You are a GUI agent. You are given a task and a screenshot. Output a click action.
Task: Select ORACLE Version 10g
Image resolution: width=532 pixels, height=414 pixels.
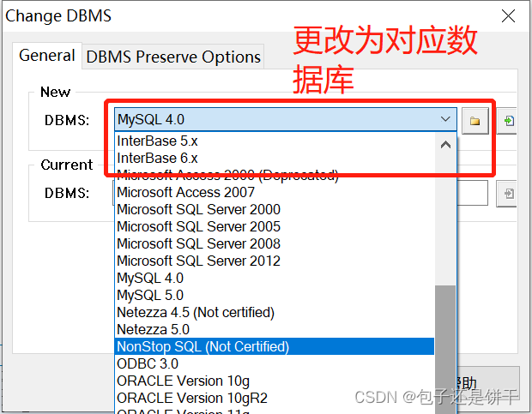(x=274, y=381)
